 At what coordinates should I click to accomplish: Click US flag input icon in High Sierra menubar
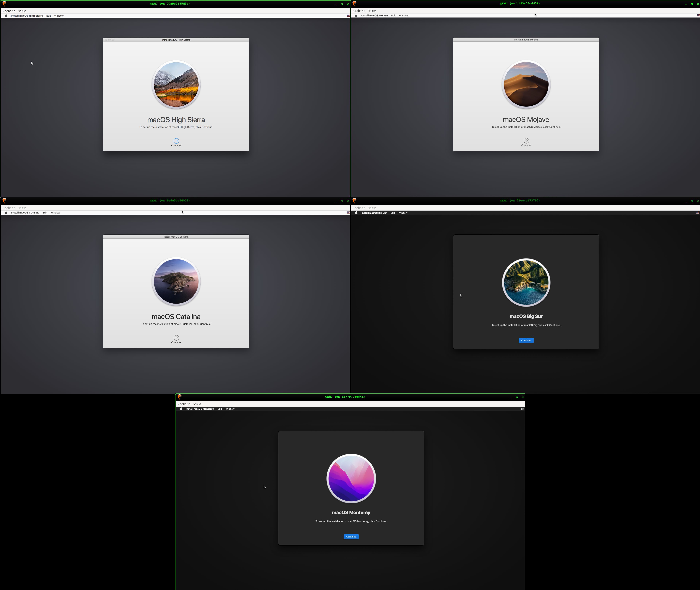click(348, 16)
